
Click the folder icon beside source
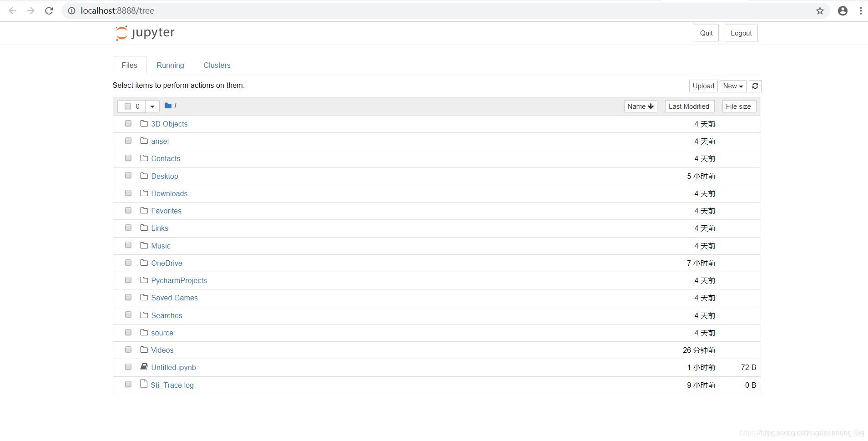(x=144, y=332)
